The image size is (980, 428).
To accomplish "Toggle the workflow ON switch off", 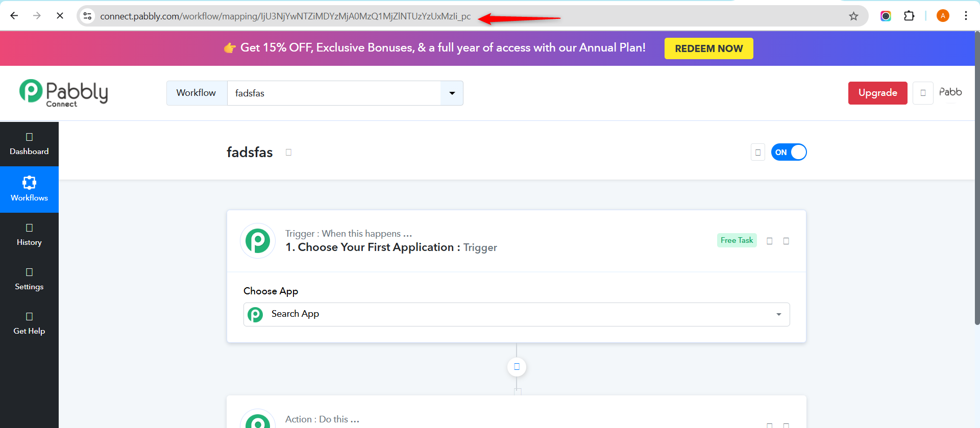I will tap(789, 152).
